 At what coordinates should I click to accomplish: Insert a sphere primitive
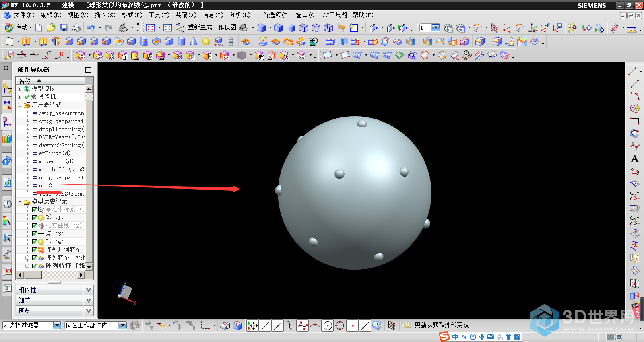point(206,41)
